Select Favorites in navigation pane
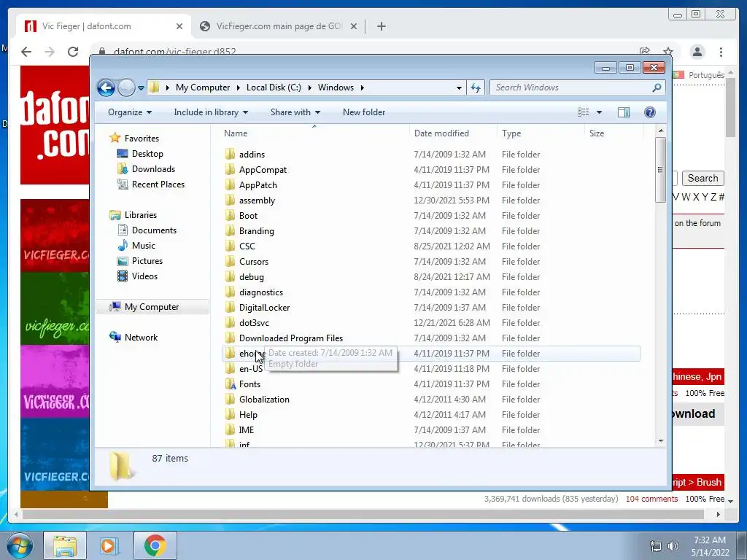This screenshot has height=560, width=747. 142,139
